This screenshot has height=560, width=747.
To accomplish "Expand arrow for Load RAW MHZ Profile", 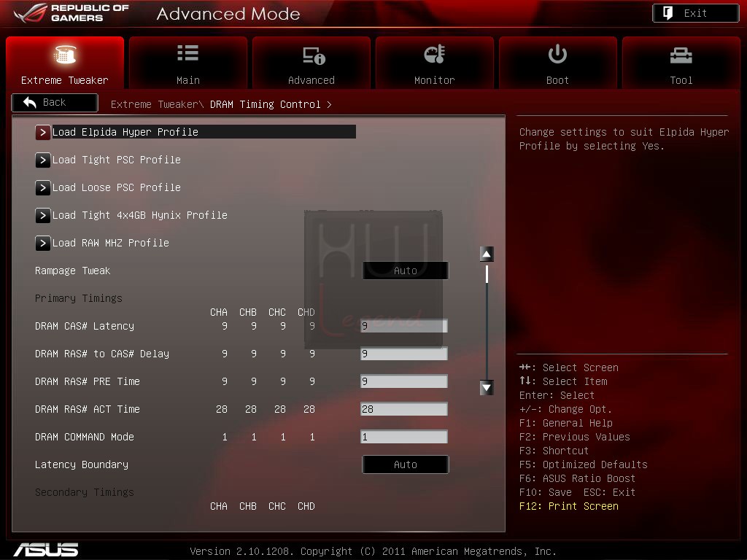I will (42, 244).
